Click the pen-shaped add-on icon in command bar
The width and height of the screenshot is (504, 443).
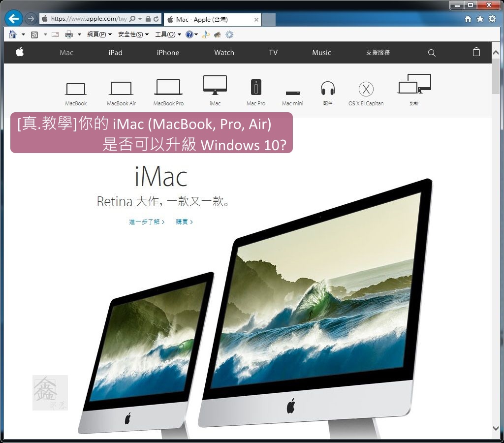point(206,34)
